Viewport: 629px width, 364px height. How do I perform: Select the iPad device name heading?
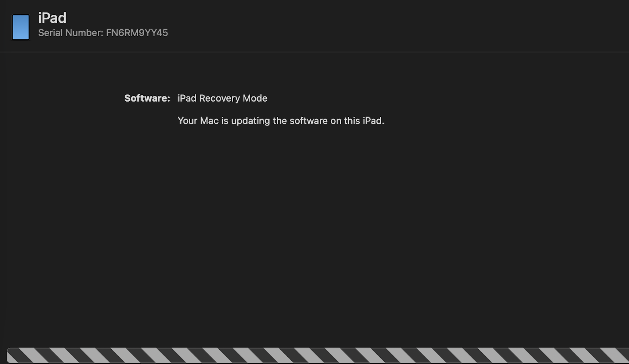(52, 18)
